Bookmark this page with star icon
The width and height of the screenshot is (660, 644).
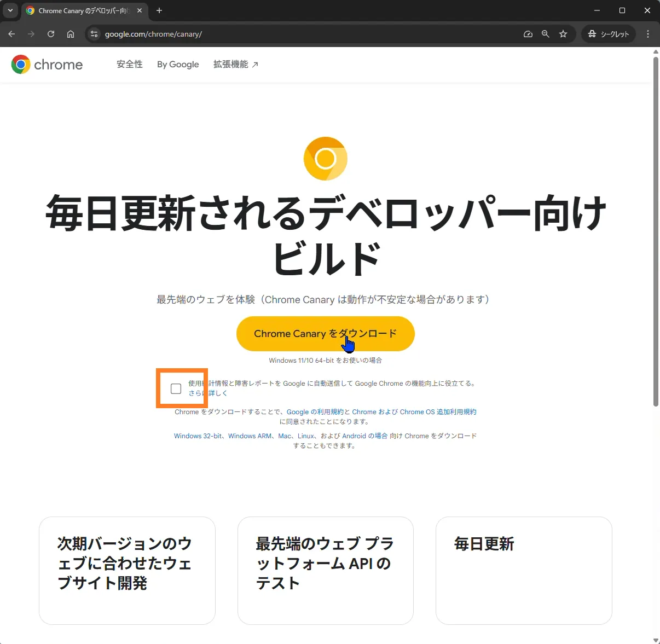(563, 34)
